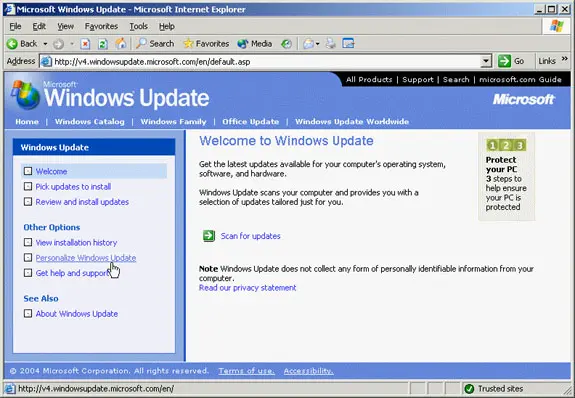Open Personalize Windows Update link
This screenshot has width=575, height=398.
(x=86, y=258)
